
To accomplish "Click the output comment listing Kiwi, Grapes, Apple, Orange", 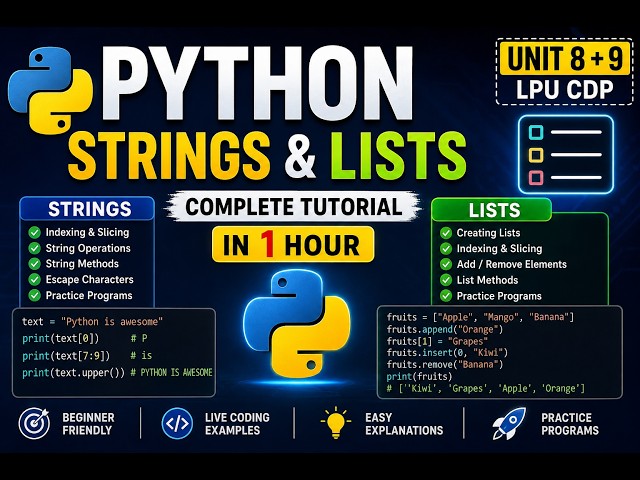I will click(x=486, y=389).
